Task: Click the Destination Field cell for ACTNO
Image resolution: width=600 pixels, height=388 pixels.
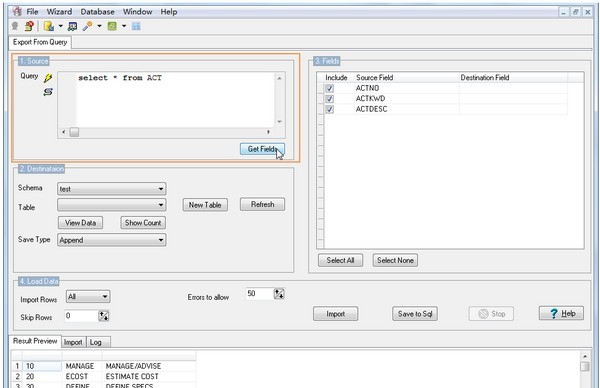Action: click(513, 88)
